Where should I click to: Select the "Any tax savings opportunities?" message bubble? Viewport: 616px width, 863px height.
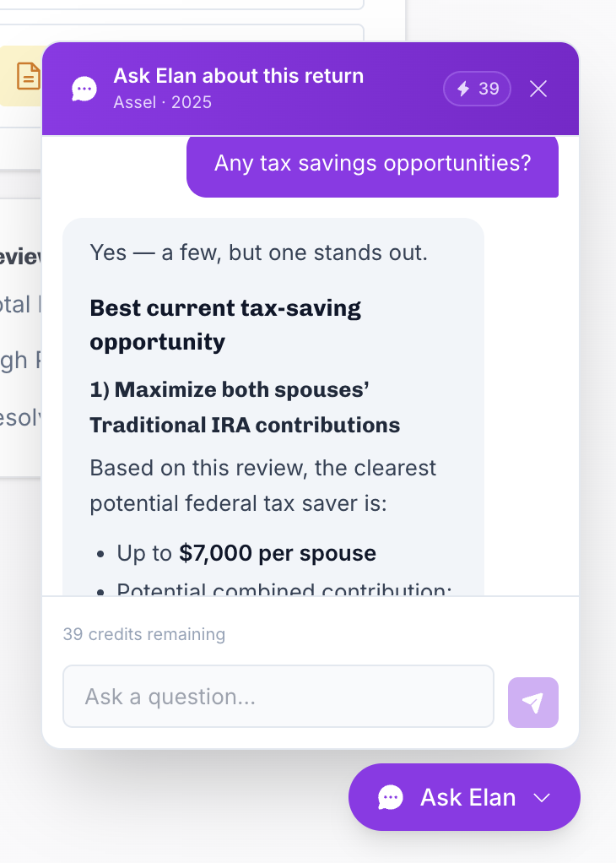pyautogui.click(x=372, y=166)
